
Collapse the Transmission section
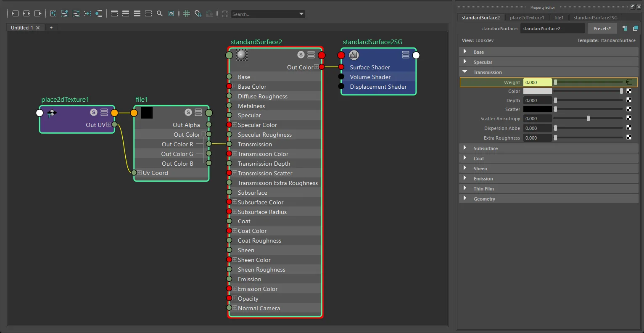tap(465, 71)
